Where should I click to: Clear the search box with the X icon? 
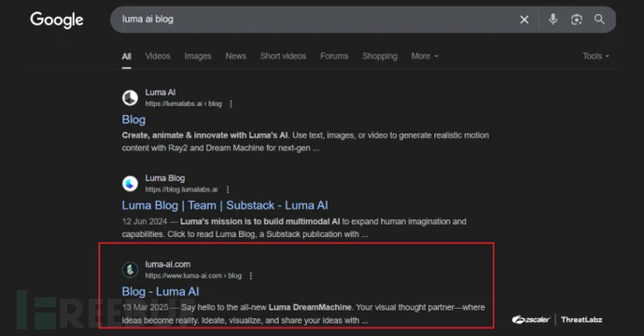click(525, 20)
